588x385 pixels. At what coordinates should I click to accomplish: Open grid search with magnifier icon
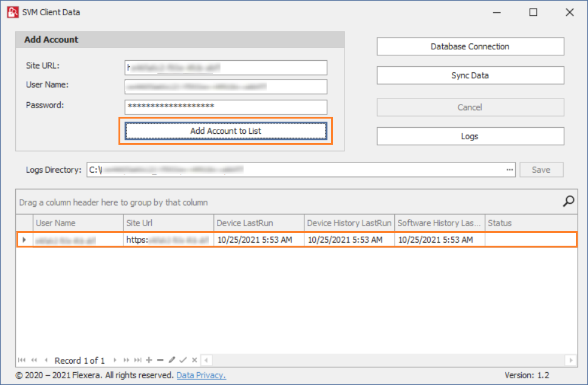tap(569, 201)
